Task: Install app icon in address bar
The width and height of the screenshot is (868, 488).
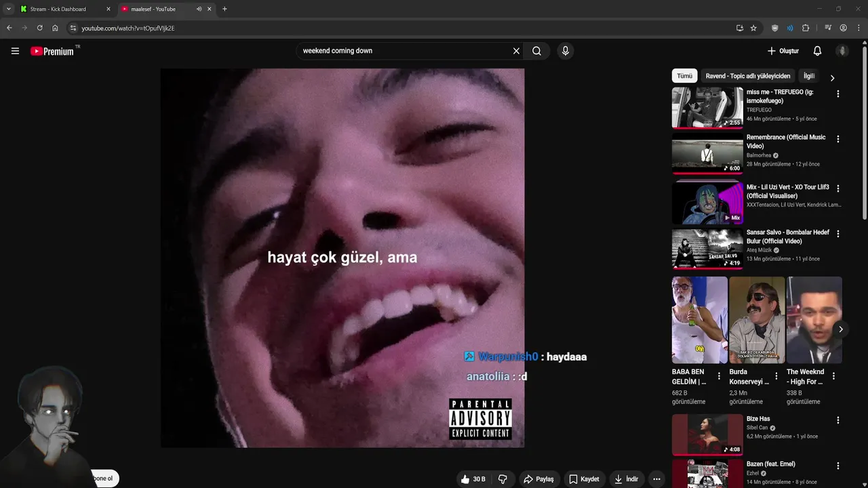Action: (740, 28)
